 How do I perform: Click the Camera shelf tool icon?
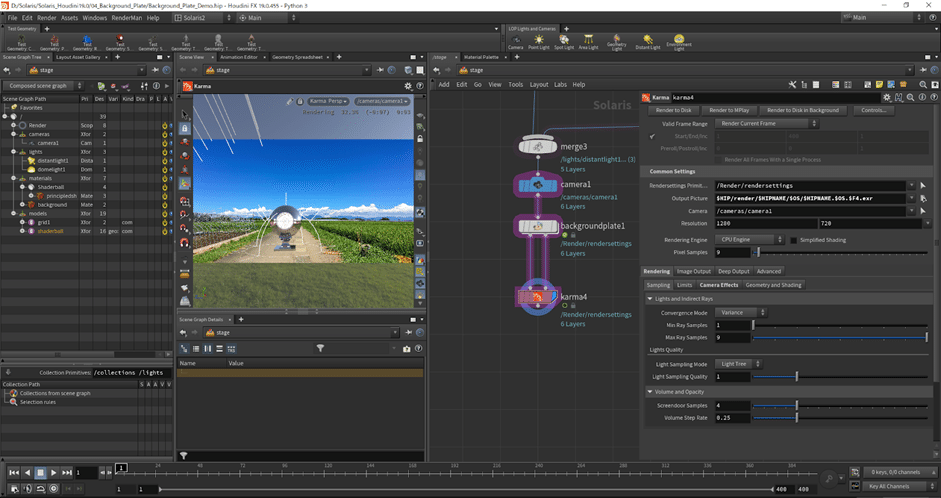[515, 40]
